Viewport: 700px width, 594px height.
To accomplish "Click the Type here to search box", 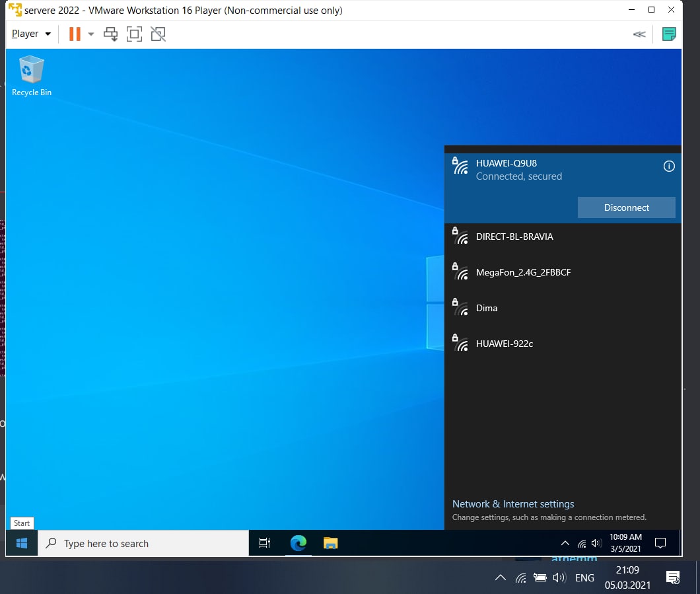I will click(143, 543).
